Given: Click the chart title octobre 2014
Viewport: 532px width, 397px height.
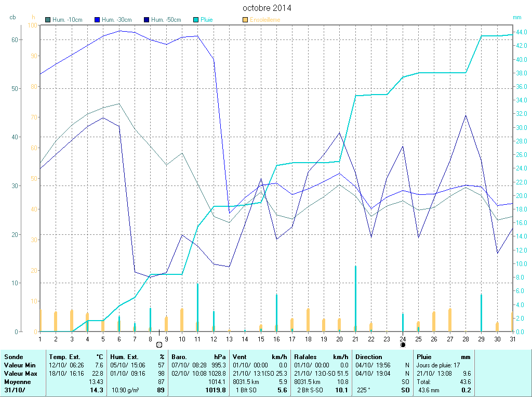Looking at the screenshot, I should (267, 8).
